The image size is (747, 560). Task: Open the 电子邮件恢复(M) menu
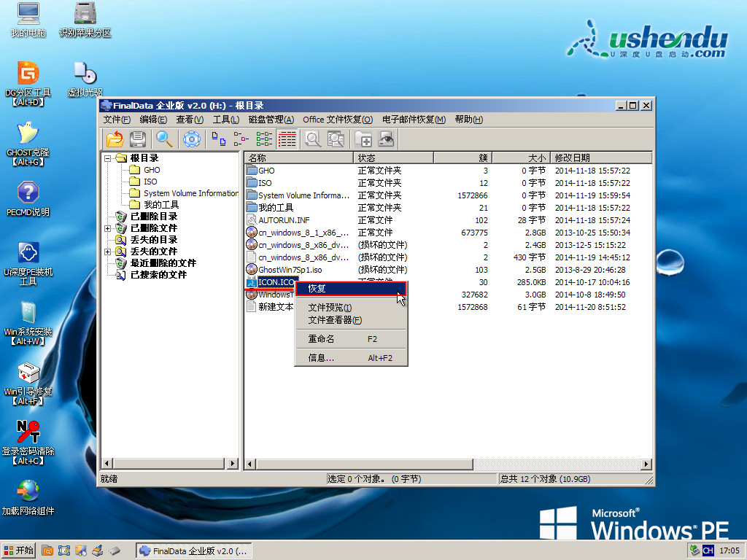point(414,120)
